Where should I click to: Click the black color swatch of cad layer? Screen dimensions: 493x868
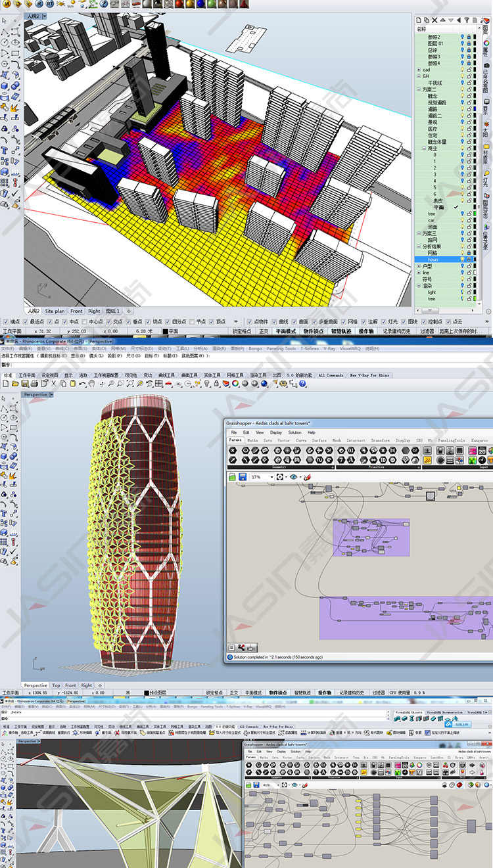pyautogui.click(x=475, y=70)
